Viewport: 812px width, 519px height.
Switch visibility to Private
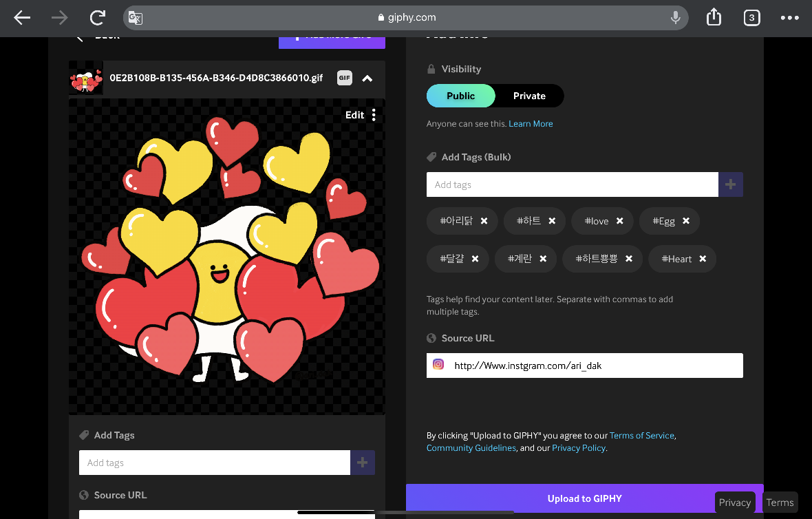pyautogui.click(x=529, y=96)
